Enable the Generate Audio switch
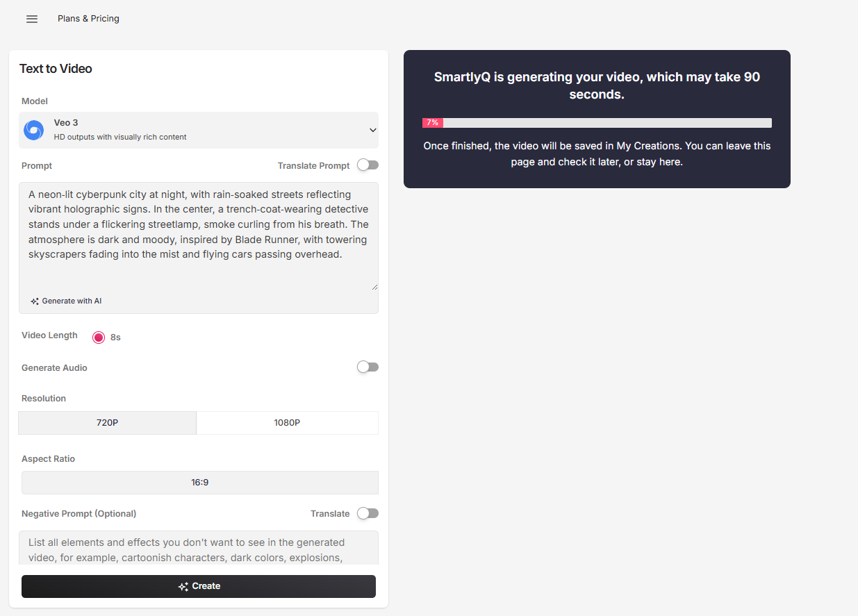The image size is (858, 616). click(368, 367)
